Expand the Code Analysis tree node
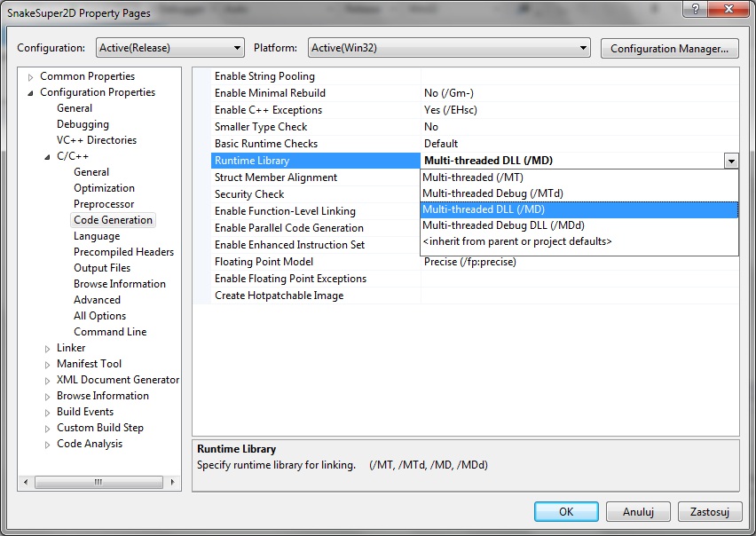This screenshot has width=756, height=536. point(47,445)
